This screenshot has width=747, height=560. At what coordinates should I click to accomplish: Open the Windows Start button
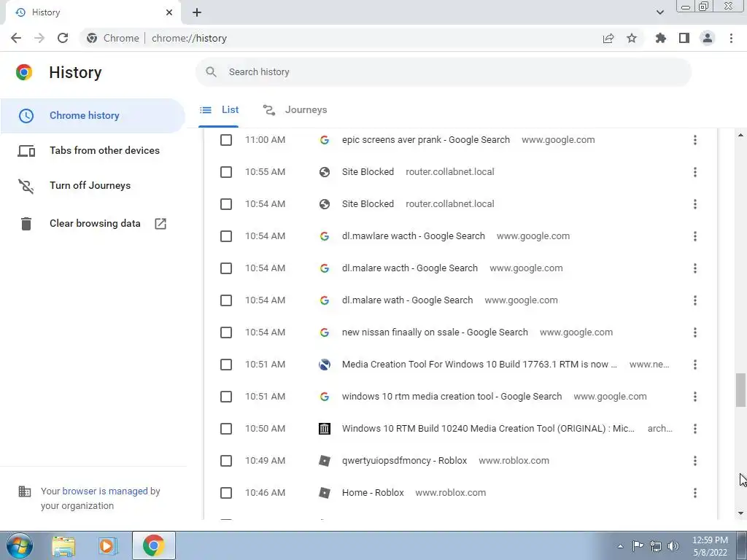point(19,545)
